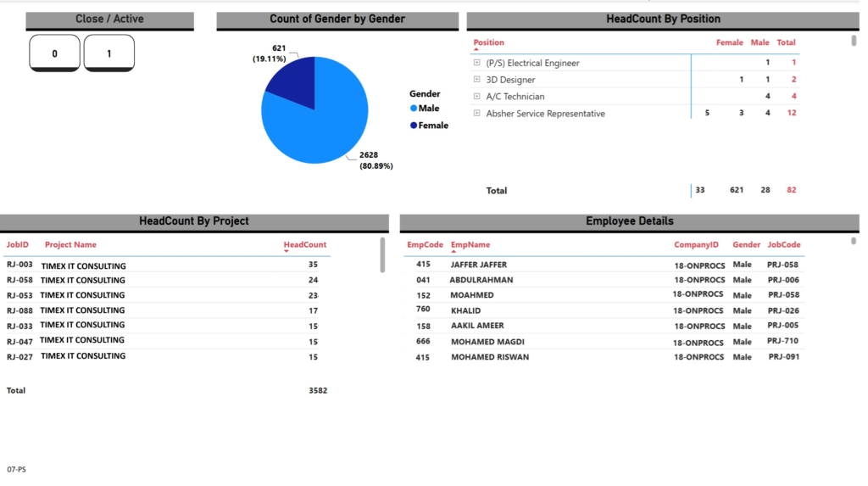Click the HeadCount By Position title

[663, 19]
